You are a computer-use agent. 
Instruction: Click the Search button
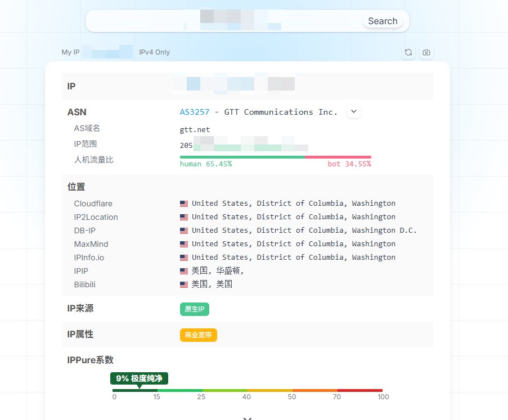(x=383, y=21)
